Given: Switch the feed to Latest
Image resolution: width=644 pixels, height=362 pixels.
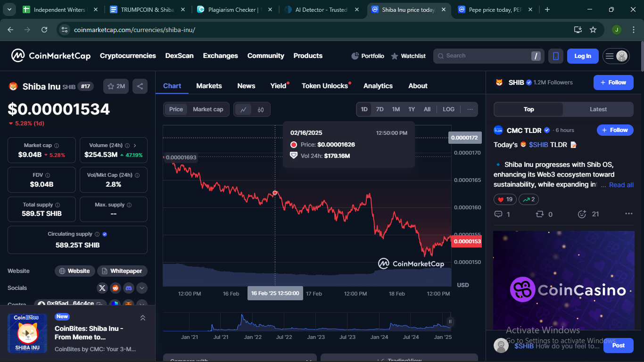Looking at the screenshot, I should point(598,109).
